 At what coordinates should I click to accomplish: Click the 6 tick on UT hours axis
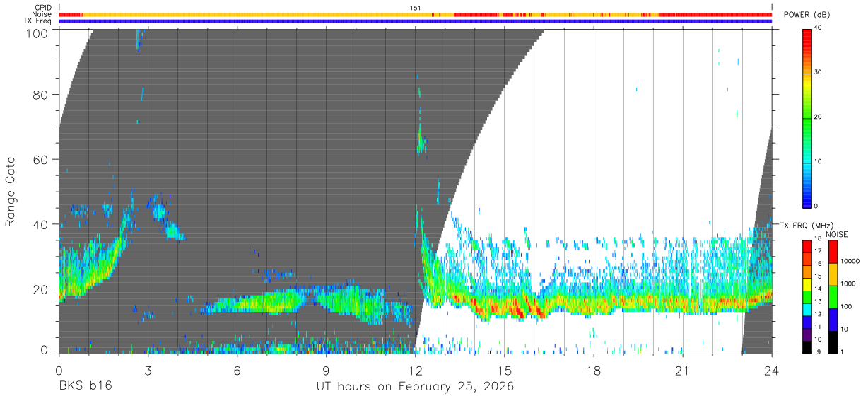(237, 371)
